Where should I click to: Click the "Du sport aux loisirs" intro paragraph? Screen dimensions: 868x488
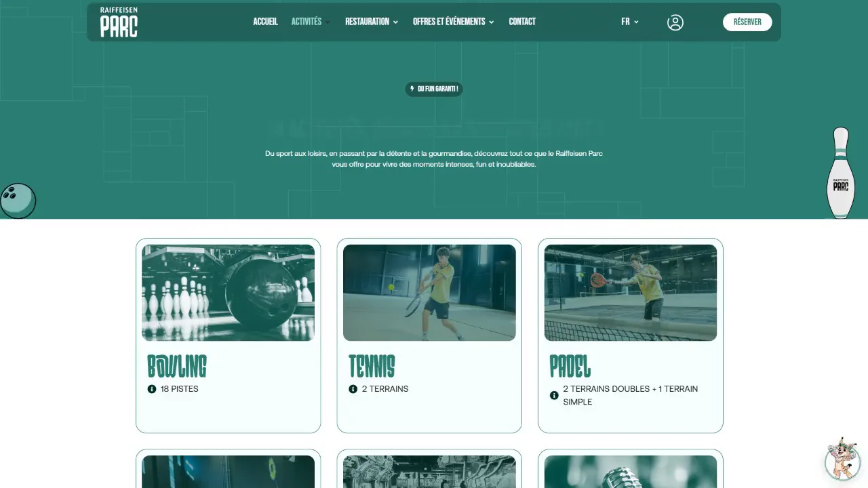(434, 159)
